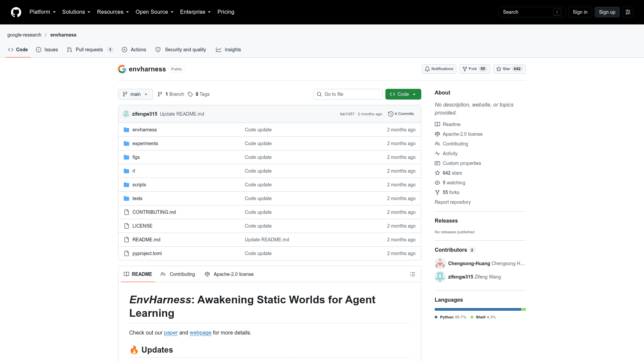
Task: Expand the Solutions menu
Action: pyautogui.click(x=76, y=12)
